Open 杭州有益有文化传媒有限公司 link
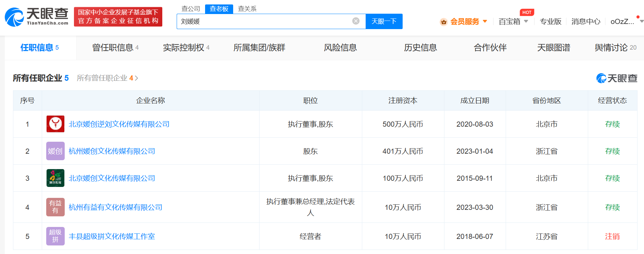Viewport: 644px width, 254px height. click(x=115, y=207)
